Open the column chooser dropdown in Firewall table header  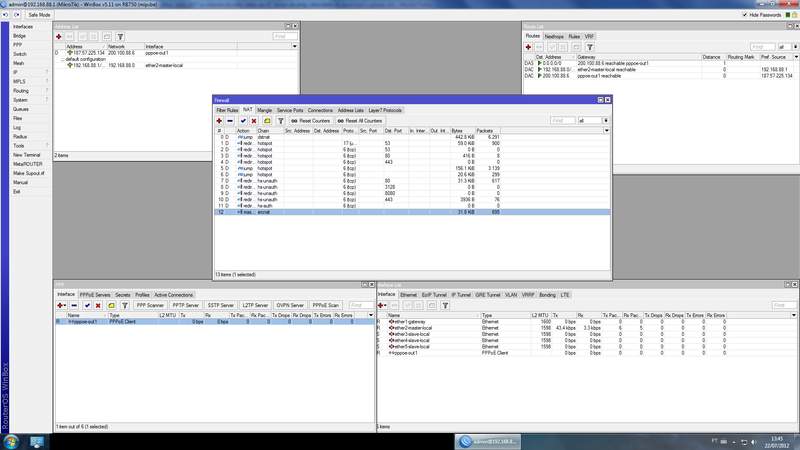pos(607,131)
